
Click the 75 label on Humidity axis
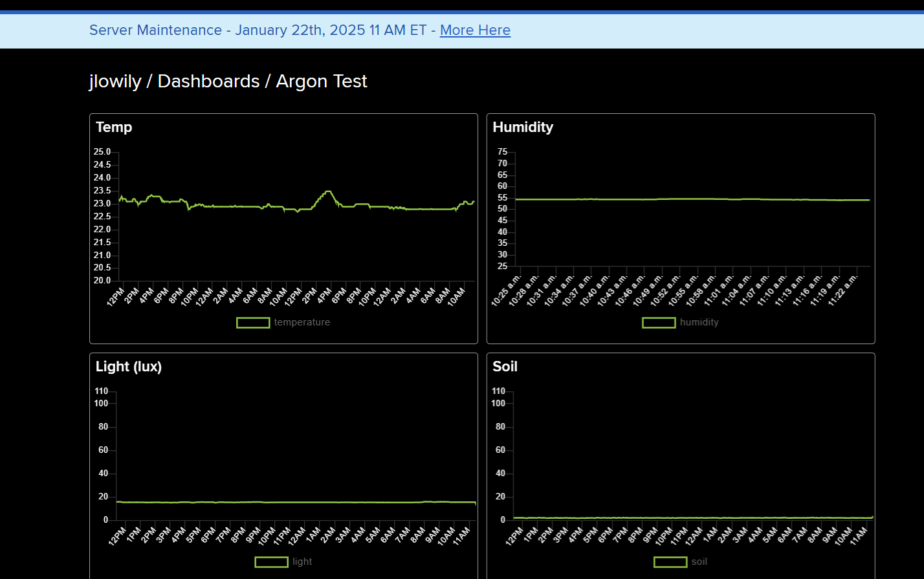click(502, 152)
